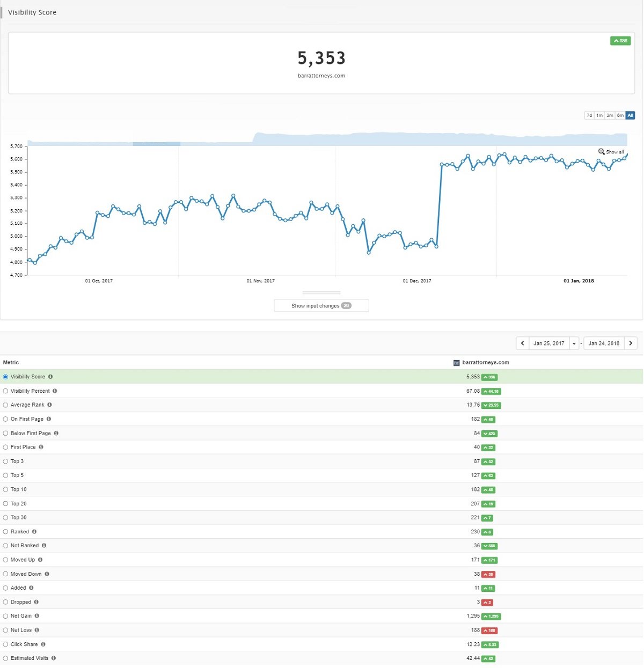Click info icon next to Estimated Visits

tap(54, 658)
